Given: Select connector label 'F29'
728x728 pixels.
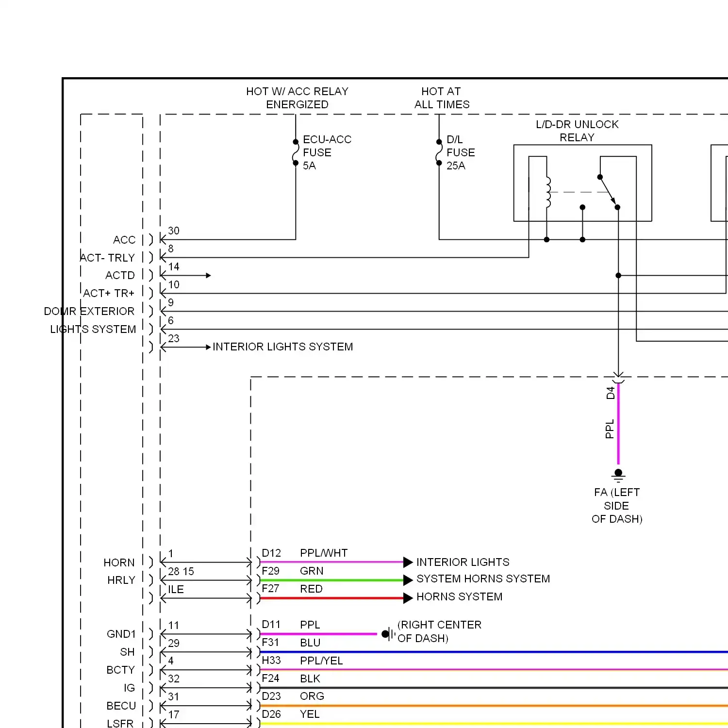Looking at the screenshot, I should pos(270,571).
